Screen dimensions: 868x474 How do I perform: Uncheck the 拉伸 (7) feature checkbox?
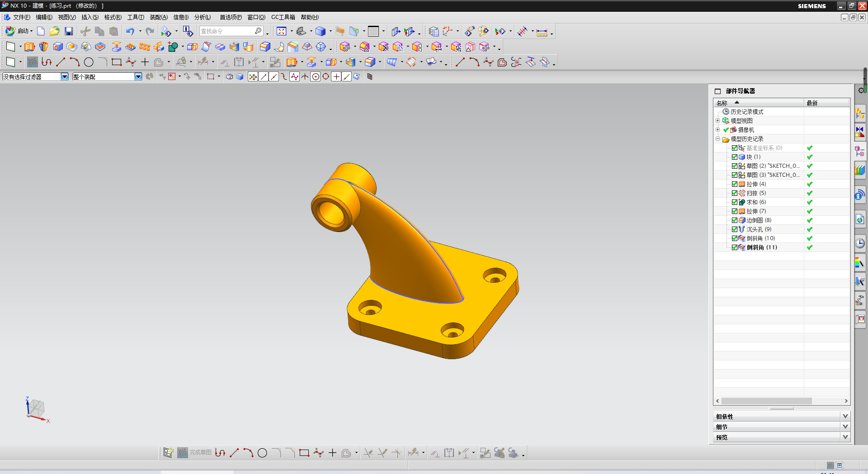(735, 211)
